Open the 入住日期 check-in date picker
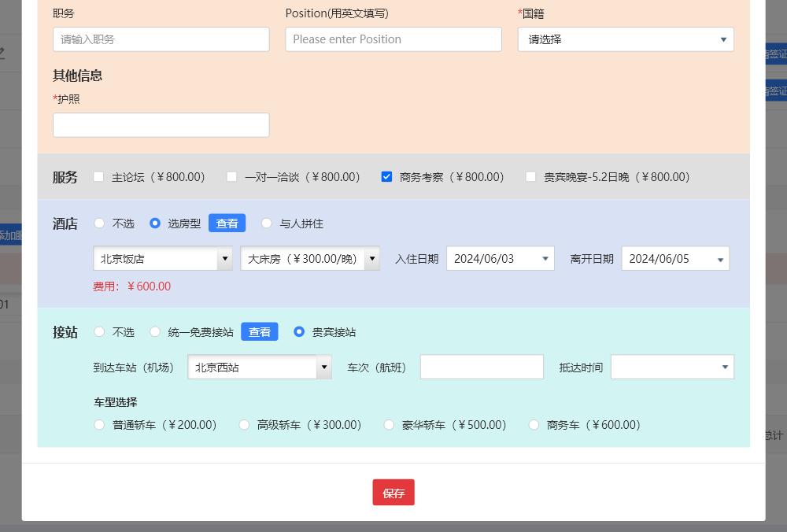Viewport: 787px width, 532px height. point(500,259)
